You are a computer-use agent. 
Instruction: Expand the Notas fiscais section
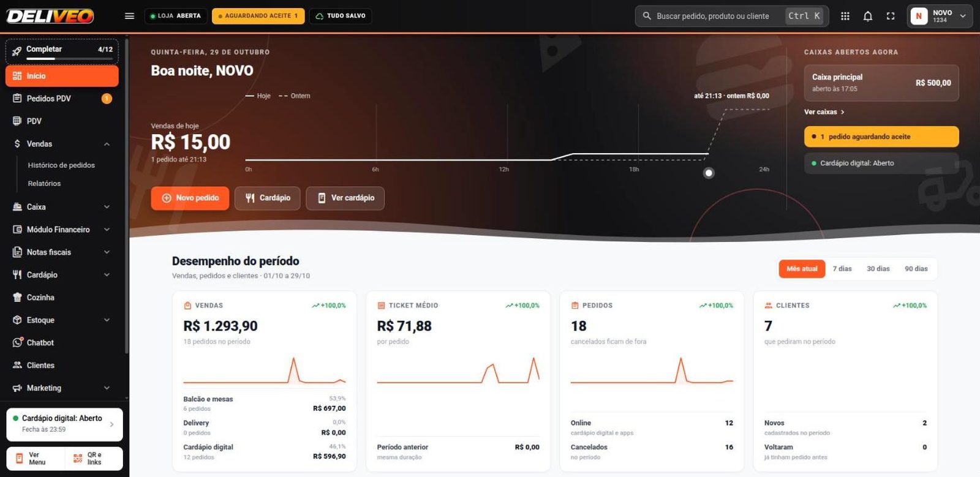point(62,252)
